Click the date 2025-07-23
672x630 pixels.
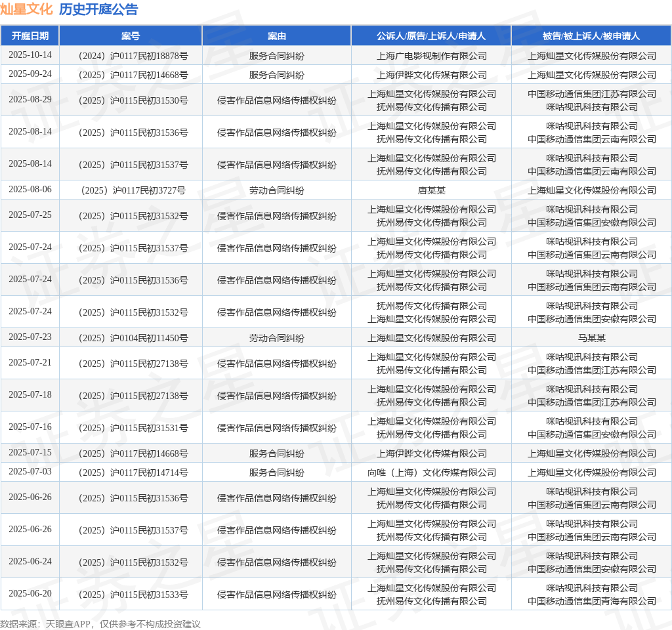point(30,337)
